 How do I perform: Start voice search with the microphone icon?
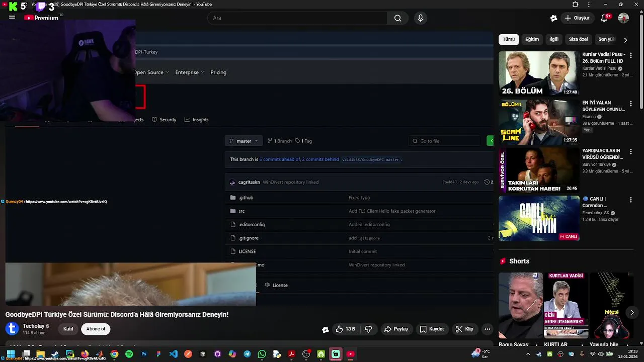coord(421,18)
